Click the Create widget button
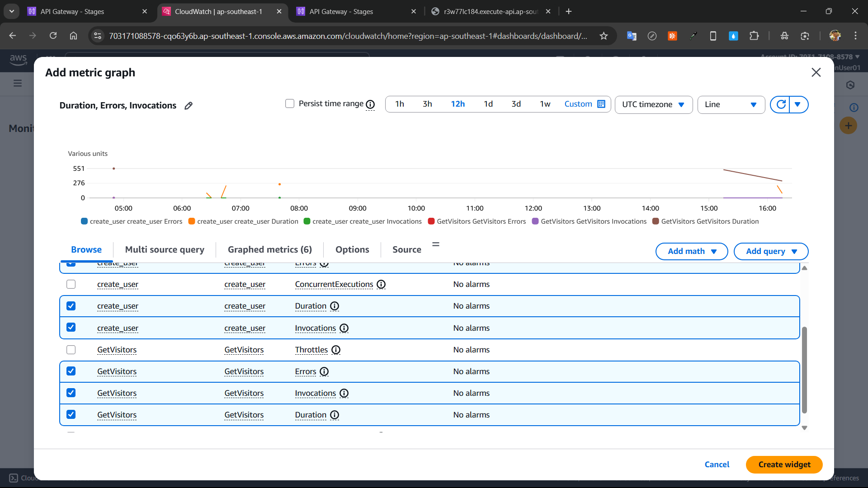 784,465
